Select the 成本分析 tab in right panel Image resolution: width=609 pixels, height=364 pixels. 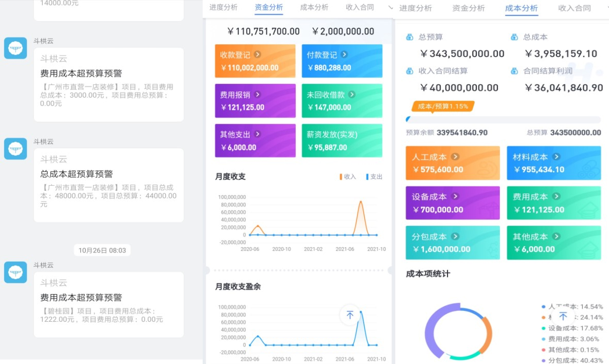(x=522, y=8)
